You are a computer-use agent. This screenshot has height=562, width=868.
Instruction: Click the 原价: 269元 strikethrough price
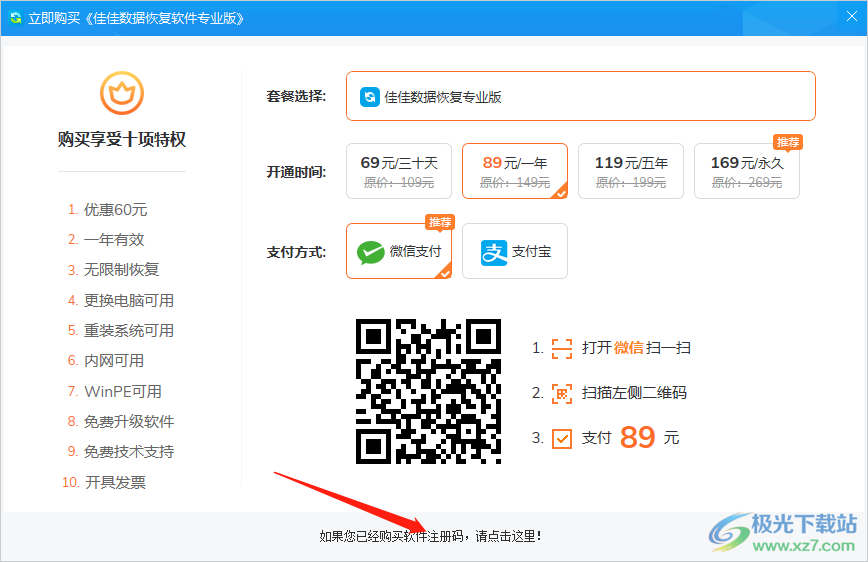click(x=747, y=183)
